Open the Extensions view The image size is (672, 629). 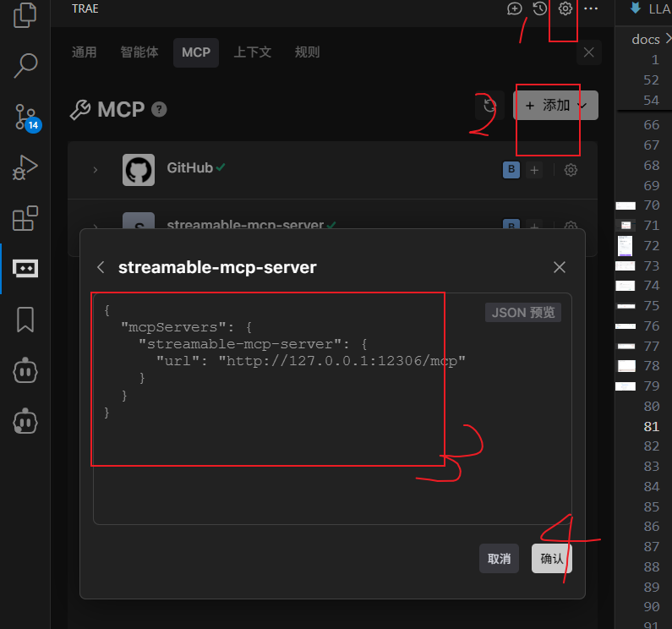25,218
